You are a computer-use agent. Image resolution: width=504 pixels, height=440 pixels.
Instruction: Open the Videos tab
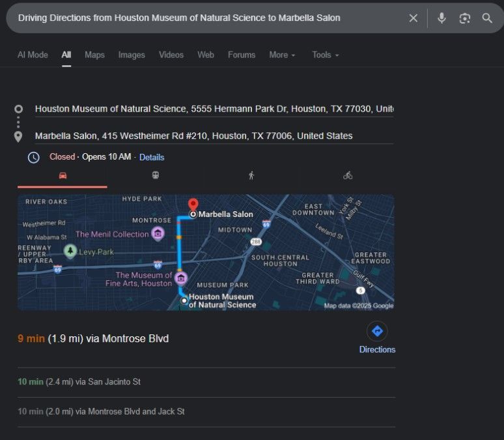(x=171, y=55)
